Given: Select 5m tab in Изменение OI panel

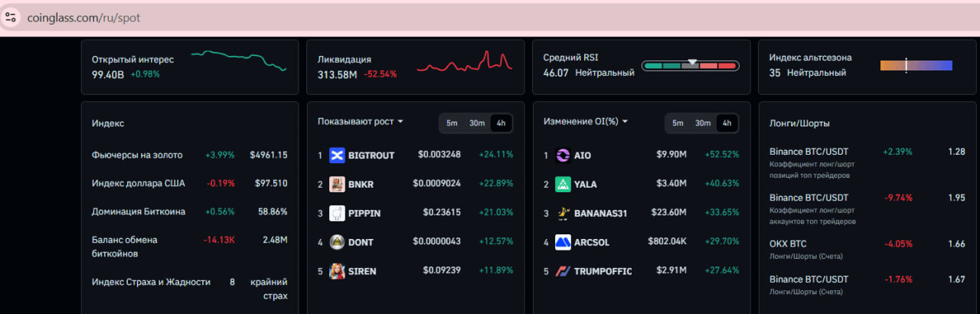Looking at the screenshot, I should [x=678, y=123].
